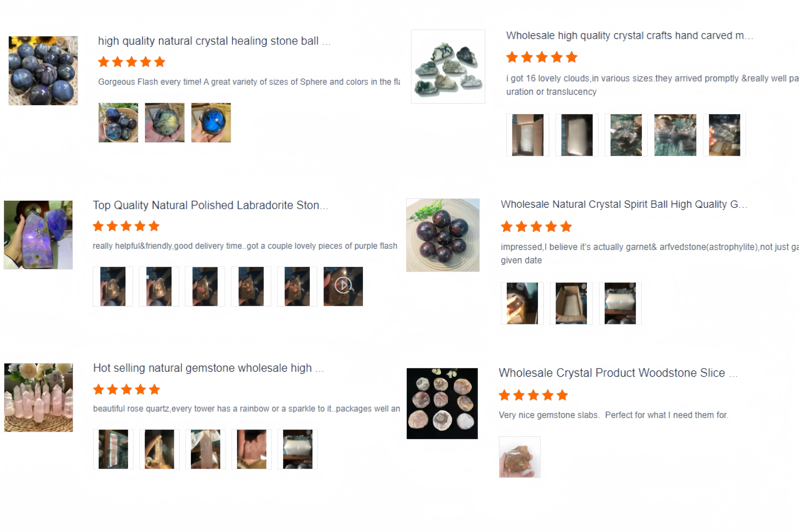Viewport: 799px width, 532px height.
Task: Open the woodstone slices product image
Action: coord(442,403)
